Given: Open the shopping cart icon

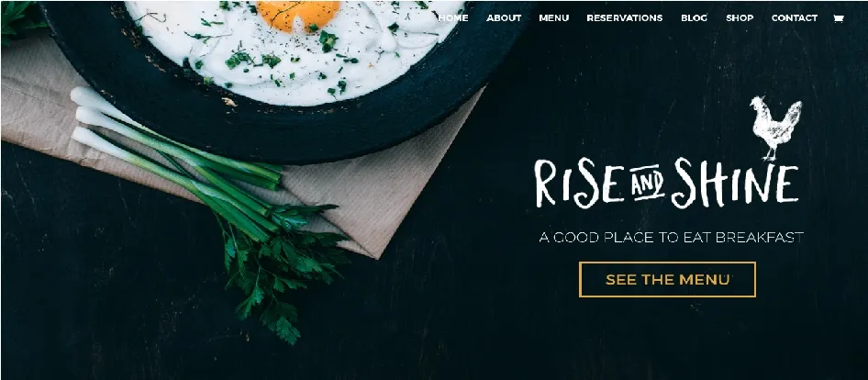Looking at the screenshot, I should (x=838, y=18).
